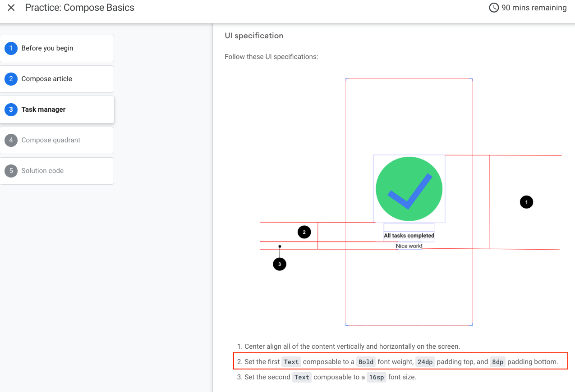575x392 pixels.
Task: Click the grayed step 5 circle icon
Action: pos(11,171)
